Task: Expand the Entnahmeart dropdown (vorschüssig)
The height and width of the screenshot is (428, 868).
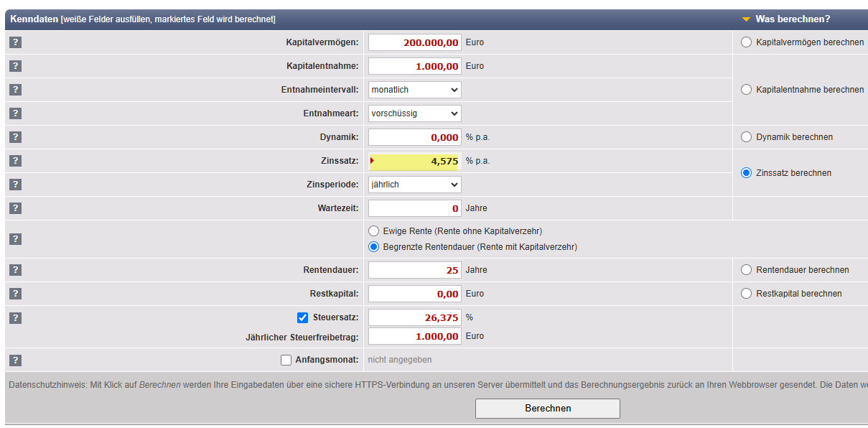Action: click(x=414, y=113)
